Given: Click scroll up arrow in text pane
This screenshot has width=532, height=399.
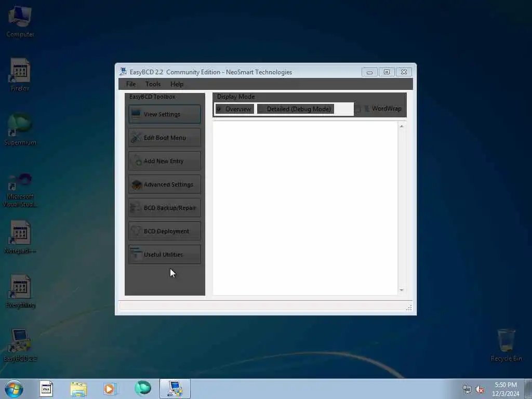Looking at the screenshot, I should [402, 126].
